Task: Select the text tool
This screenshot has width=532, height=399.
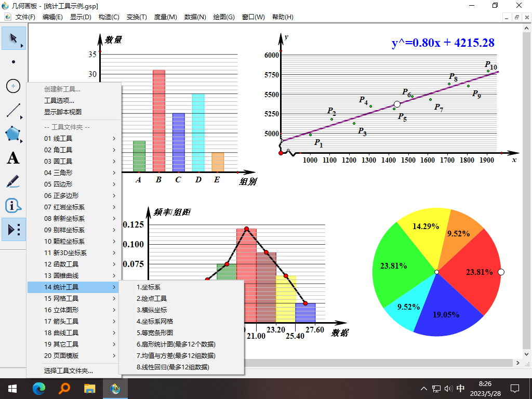Action: click(x=12, y=158)
